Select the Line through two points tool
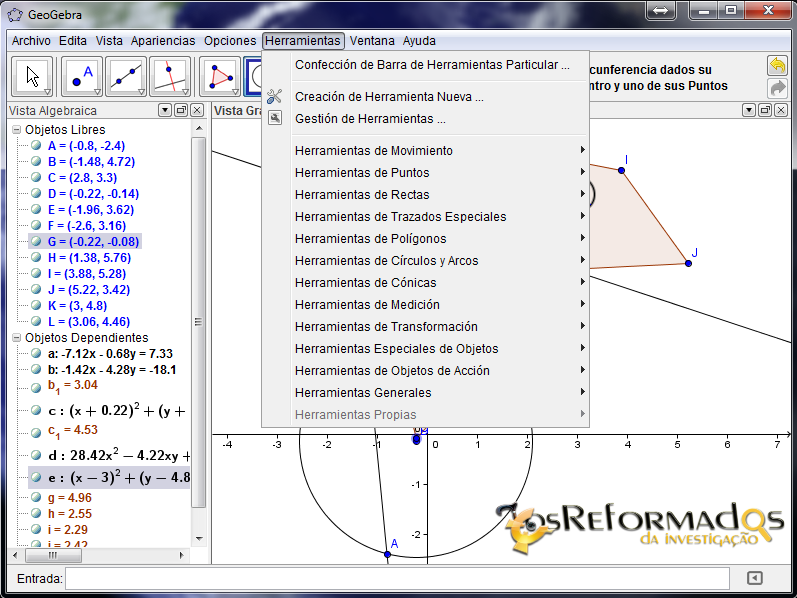This screenshot has height=598, width=797. pyautogui.click(x=125, y=76)
